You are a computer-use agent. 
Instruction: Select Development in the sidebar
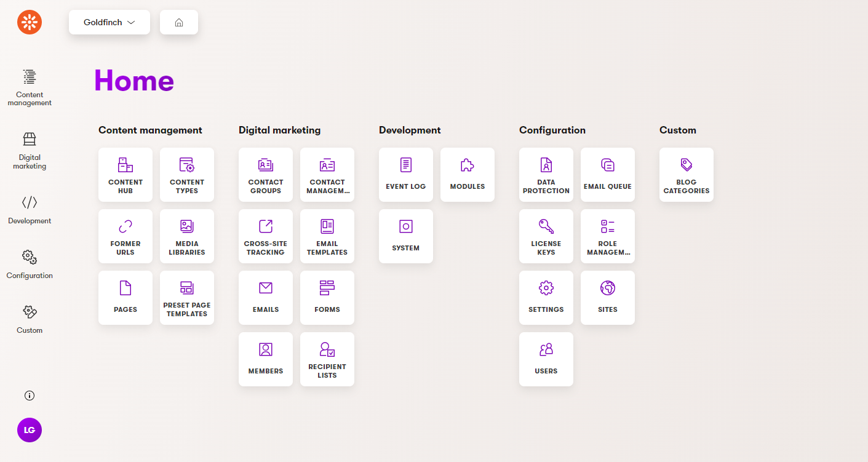[x=30, y=210]
